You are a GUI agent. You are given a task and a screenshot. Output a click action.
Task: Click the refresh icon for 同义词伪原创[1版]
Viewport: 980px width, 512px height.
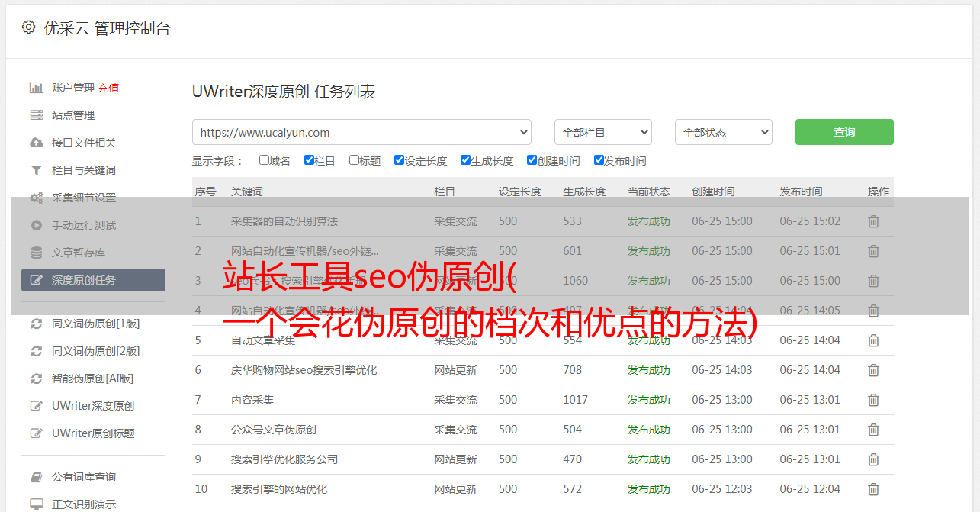point(36,324)
